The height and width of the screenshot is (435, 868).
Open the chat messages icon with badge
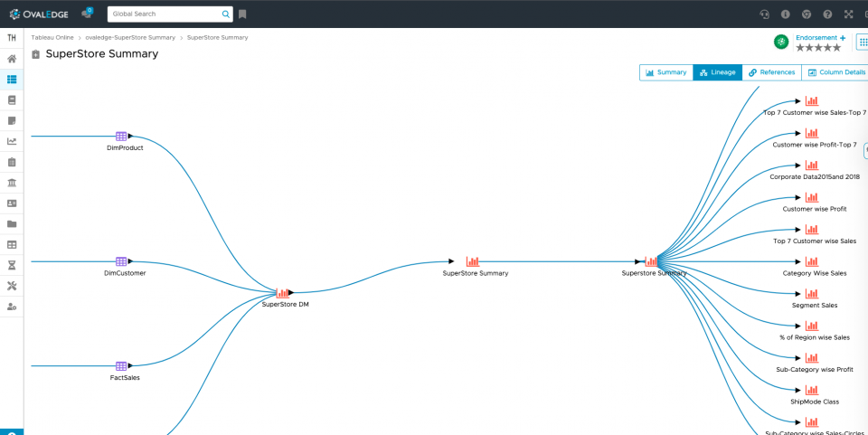pos(87,14)
